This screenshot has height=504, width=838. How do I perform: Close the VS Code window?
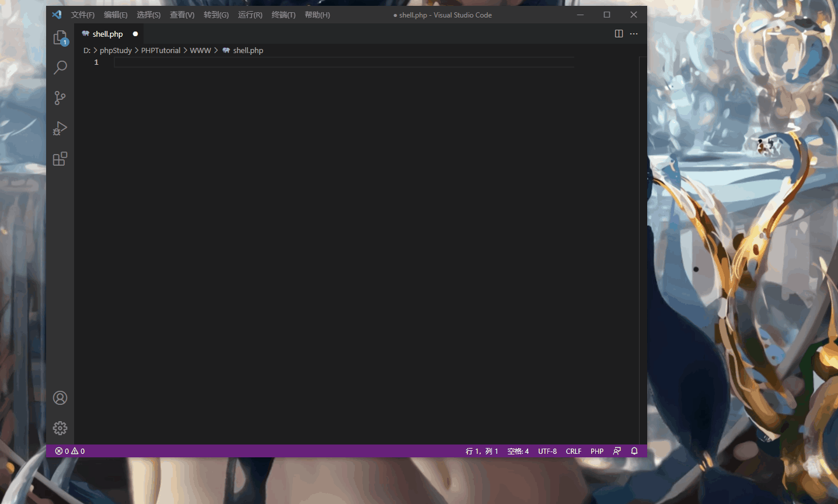point(634,15)
